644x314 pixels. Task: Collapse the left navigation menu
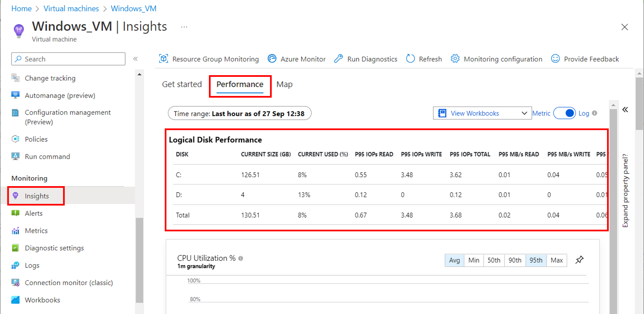(136, 59)
